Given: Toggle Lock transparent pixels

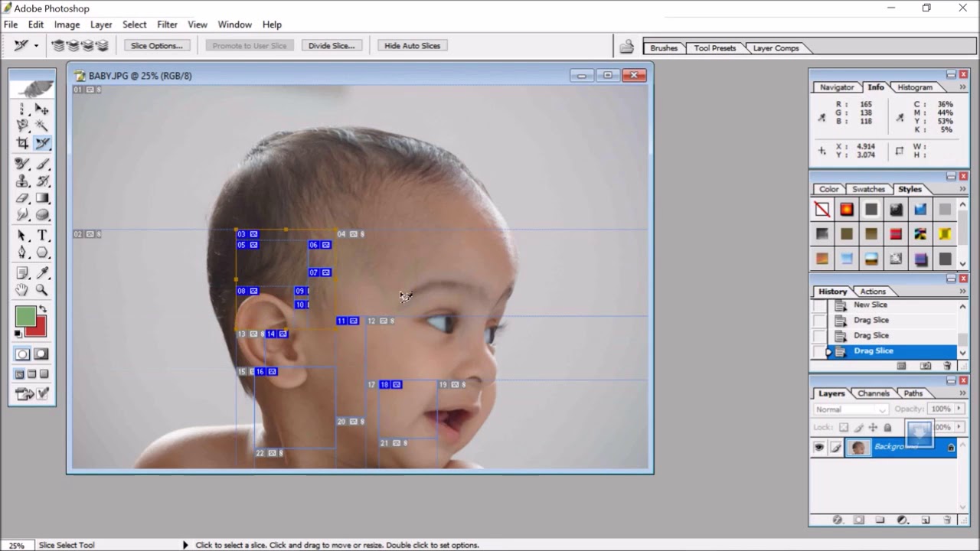Looking at the screenshot, I should [x=844, y=428].
